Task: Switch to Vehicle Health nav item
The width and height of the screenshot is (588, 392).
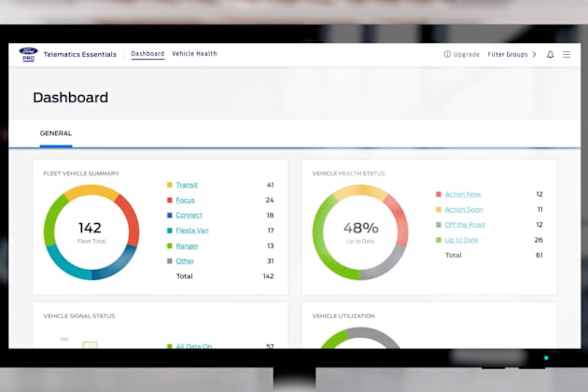Action: click(x=194, y=53)
